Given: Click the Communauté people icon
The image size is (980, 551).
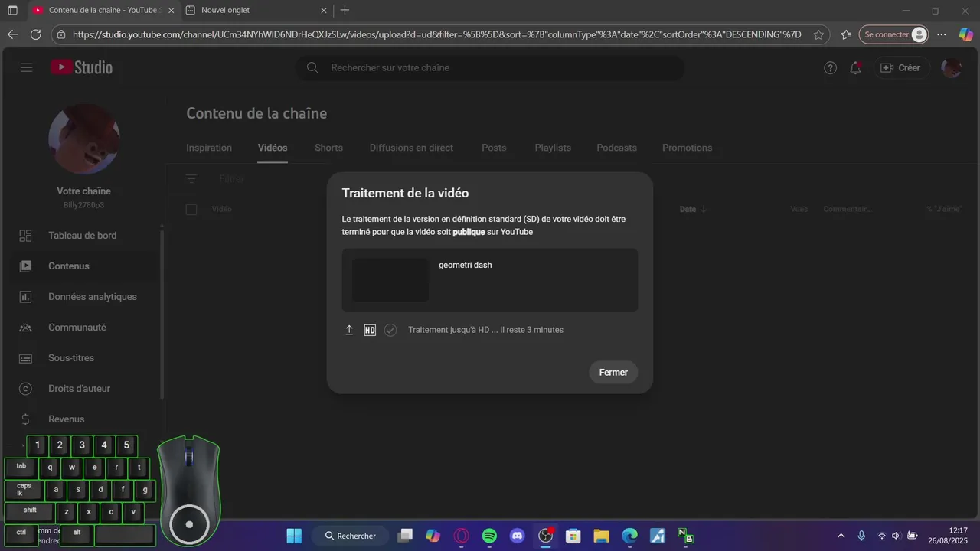Looking at the screenshot, I should [x=25, y=328].
